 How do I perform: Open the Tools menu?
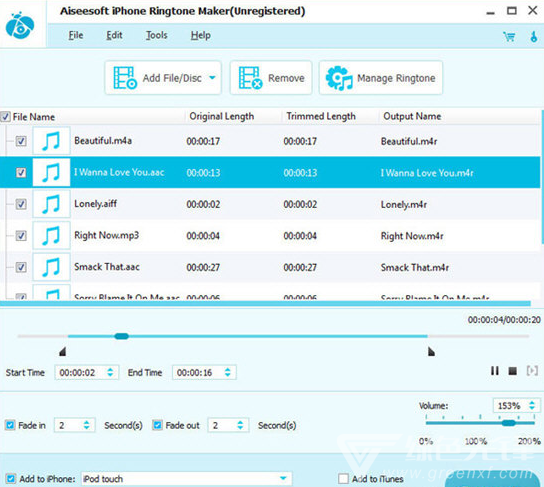pyautogui.click(x=156, y=35)
